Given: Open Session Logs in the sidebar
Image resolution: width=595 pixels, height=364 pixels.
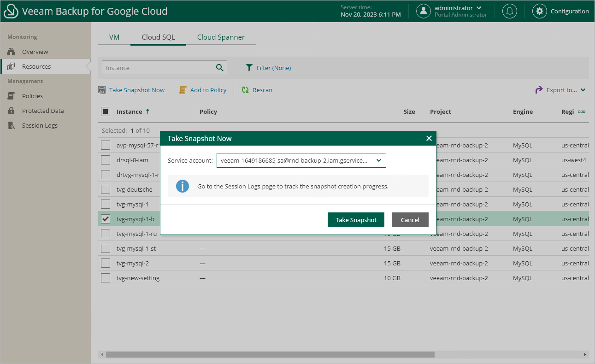Looking at the screenshot, I should click(40, 125).
